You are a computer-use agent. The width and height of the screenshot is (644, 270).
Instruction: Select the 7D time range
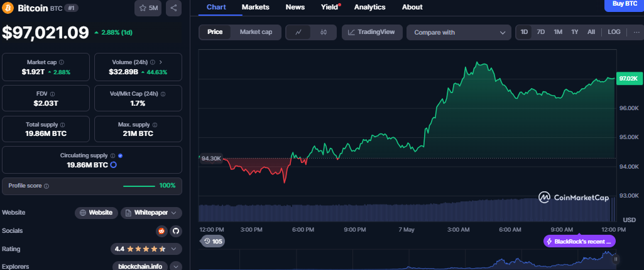tap(540, 32)
